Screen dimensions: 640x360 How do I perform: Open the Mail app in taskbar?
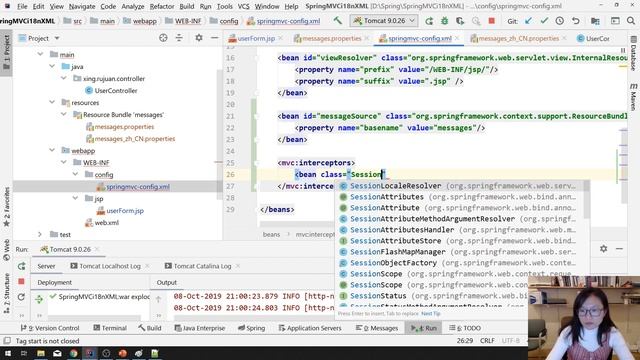pyautogui.click(x=57, y=353)
